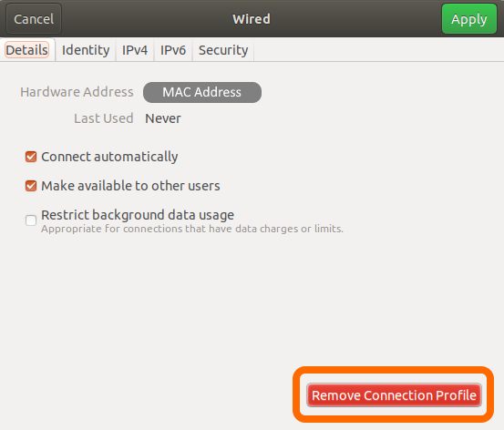The height and width of the screenshot is (430, 504).
Task: Click the Hardware Address label
Action: [x=77, y=92]
